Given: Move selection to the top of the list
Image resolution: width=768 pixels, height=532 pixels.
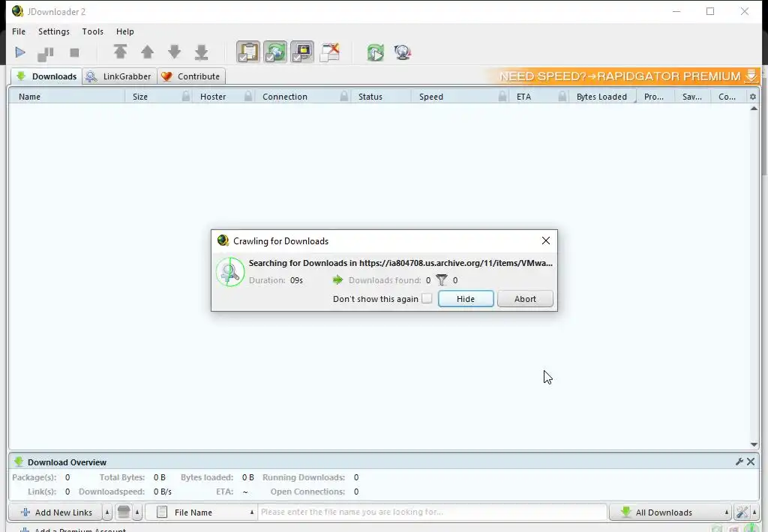Looking at the screenshot, I should click(120, 52).
